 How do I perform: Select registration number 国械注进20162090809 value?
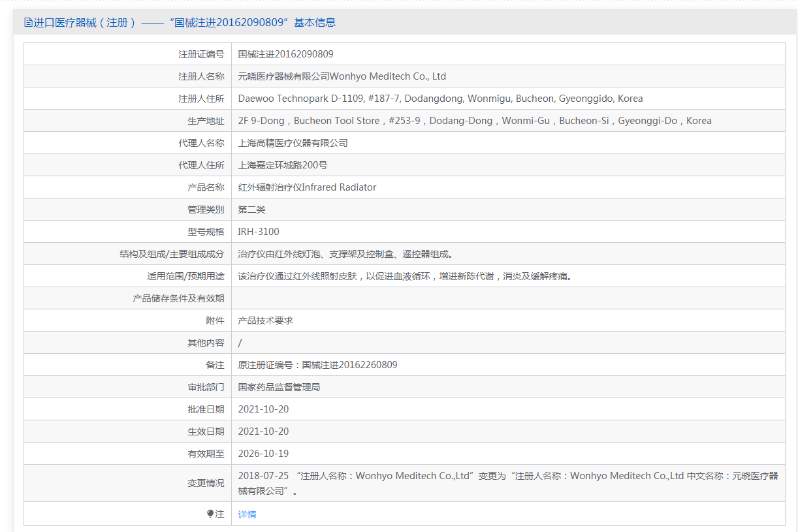point(285,54)
